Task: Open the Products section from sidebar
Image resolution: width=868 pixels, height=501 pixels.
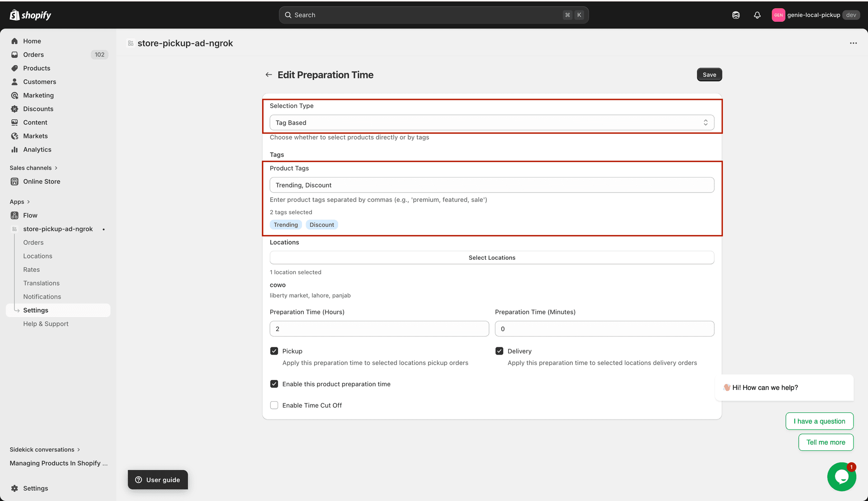Action: coord(37,68)
